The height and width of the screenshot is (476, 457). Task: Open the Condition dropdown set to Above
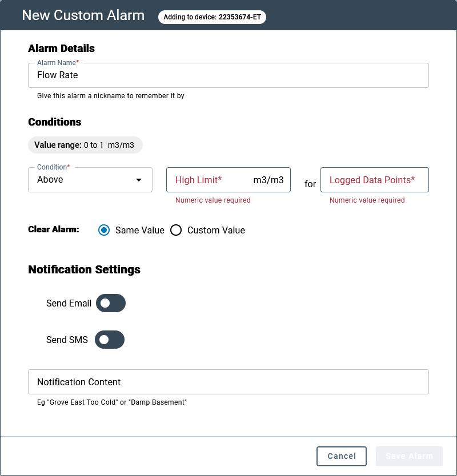[90, 180]
